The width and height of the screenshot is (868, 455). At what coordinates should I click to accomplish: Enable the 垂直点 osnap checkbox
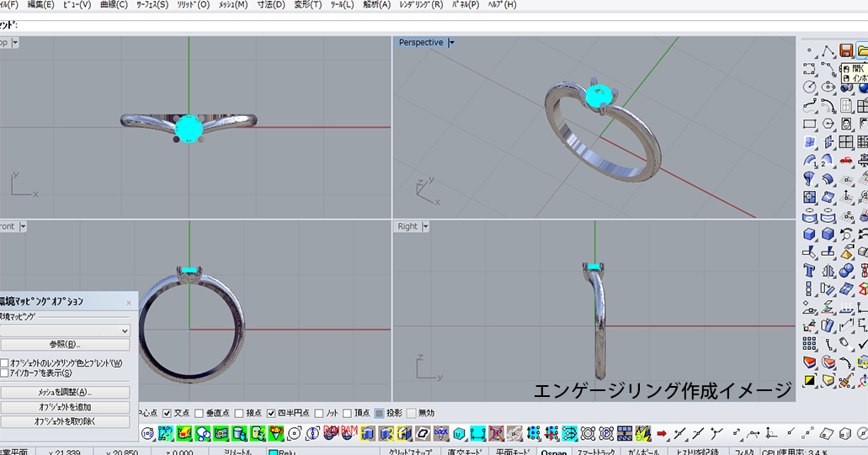[x=200, y=413]
